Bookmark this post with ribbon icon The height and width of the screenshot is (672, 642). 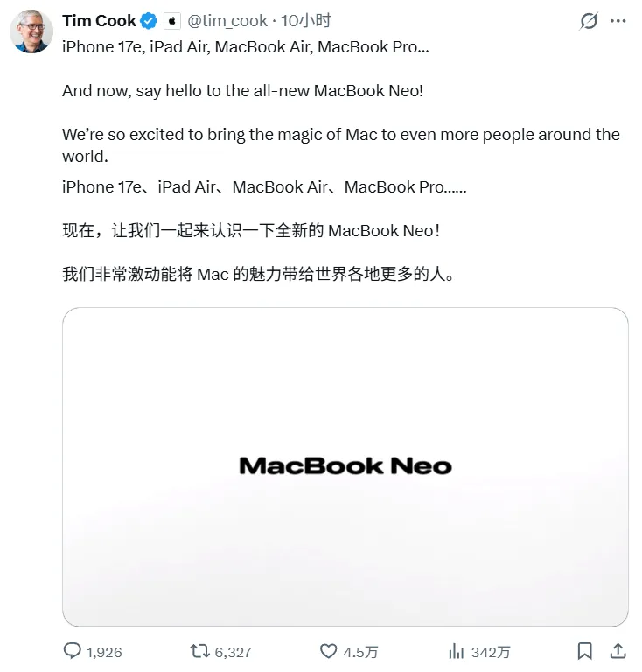click(x=584, y=651)
